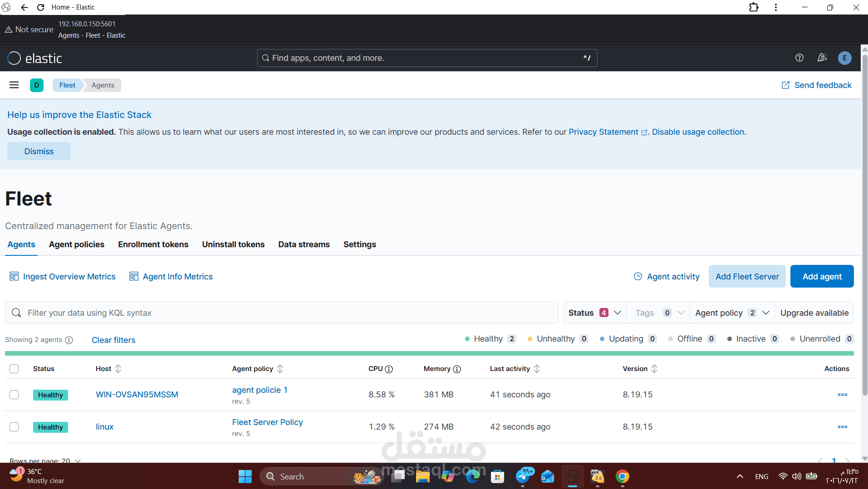The height and width of the screenshot is (489, 868).
Task: Open actions menu for WIN-OVSAN95MSSM
Action: pos(843,395)
